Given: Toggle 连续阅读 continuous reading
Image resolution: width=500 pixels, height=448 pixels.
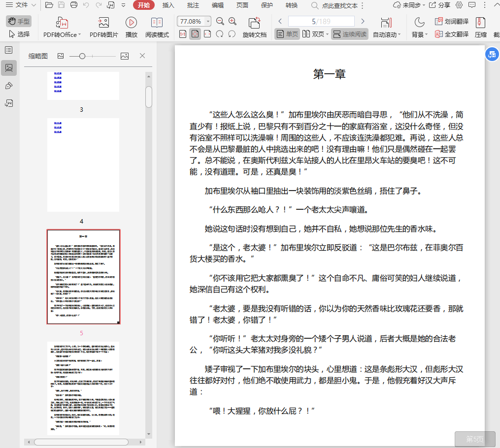Looking at the screenshot, I should pos(350,34).
